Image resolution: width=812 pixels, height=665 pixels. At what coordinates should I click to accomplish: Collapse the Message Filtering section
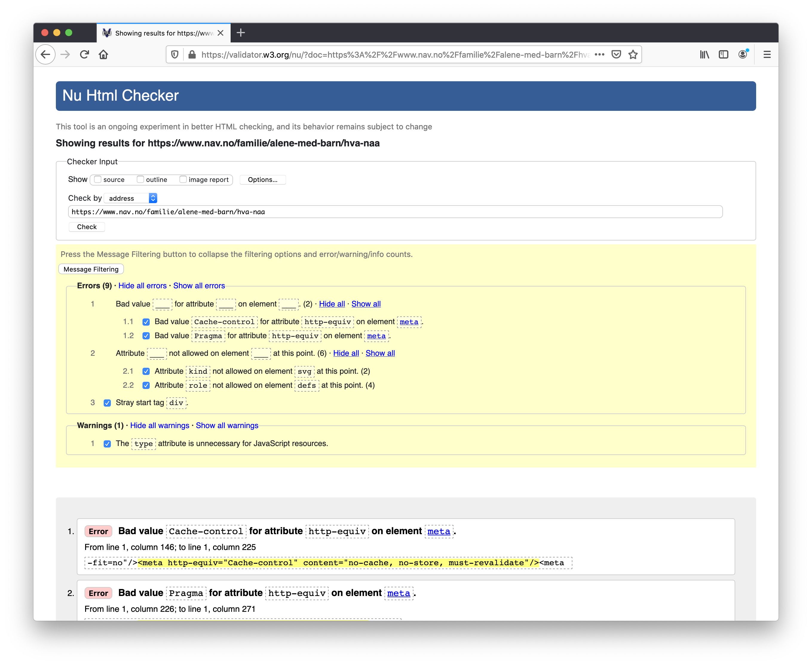(91, 269)
